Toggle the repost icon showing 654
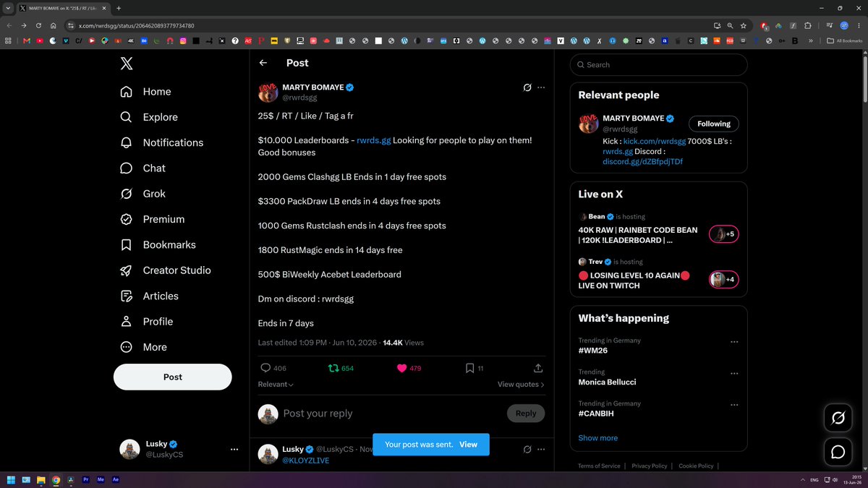The width and height of the screenshot is (868, 488). (x=333, y=368)
